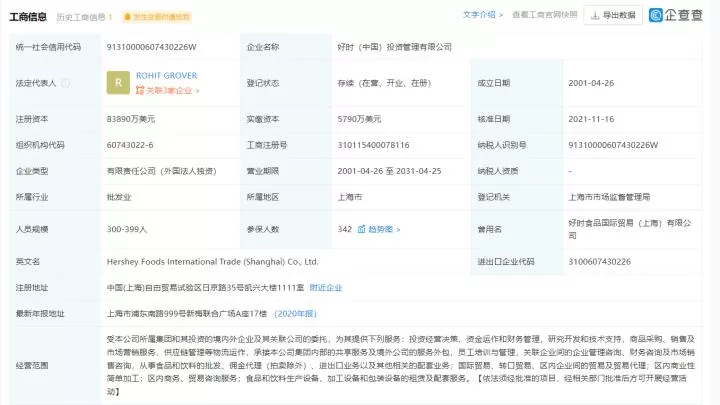
Task: Click the 纳税人识别号 label cell
Action: (517, 145)
